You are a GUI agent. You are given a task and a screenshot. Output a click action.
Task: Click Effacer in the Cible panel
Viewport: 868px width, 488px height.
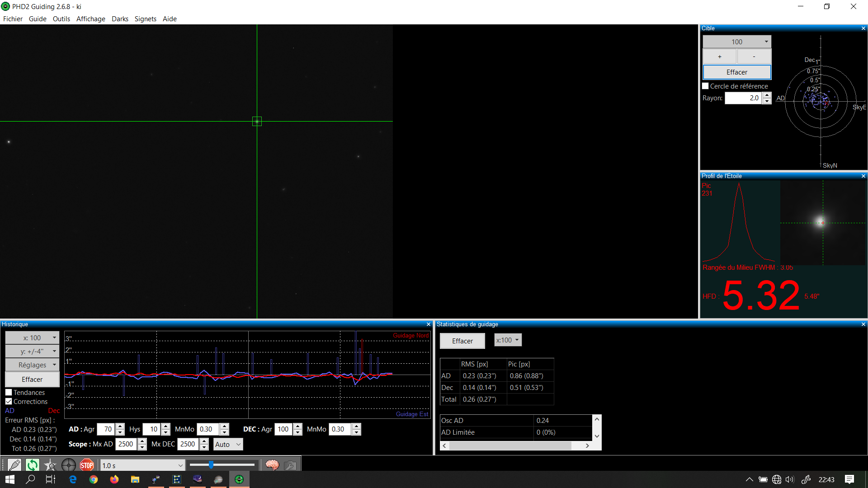736,72
